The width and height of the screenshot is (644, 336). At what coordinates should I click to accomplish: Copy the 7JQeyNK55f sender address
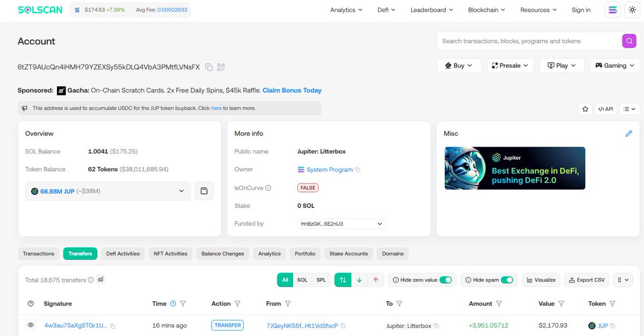343,326
